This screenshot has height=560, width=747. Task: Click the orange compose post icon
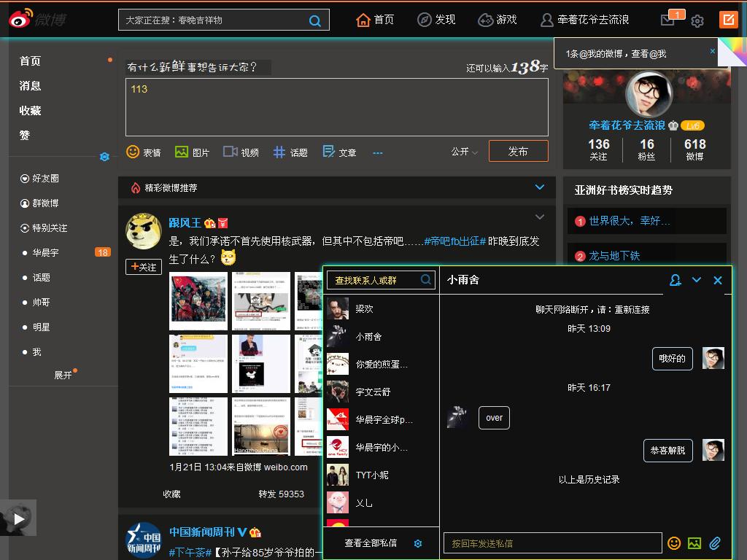click(728, 20)
